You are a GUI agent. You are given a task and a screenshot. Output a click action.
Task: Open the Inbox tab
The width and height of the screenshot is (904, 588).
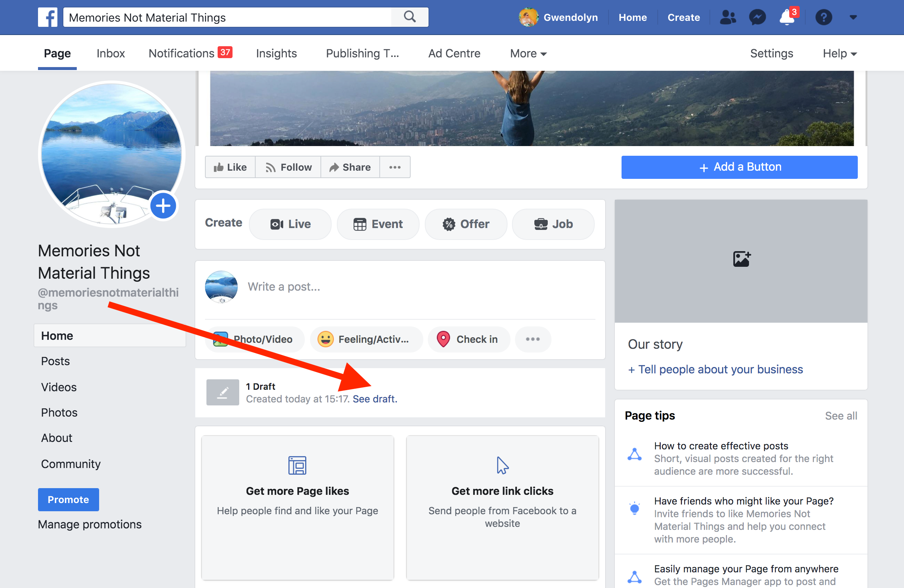111,54
